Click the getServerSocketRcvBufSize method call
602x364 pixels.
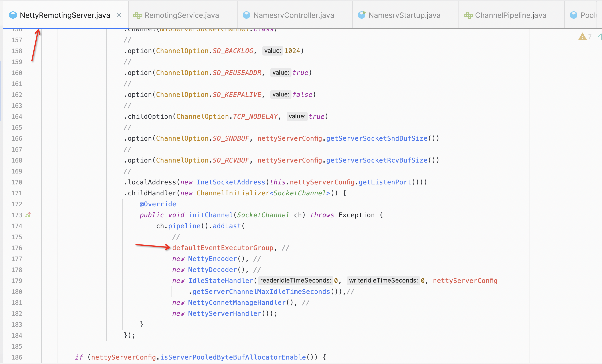(377, 160)
